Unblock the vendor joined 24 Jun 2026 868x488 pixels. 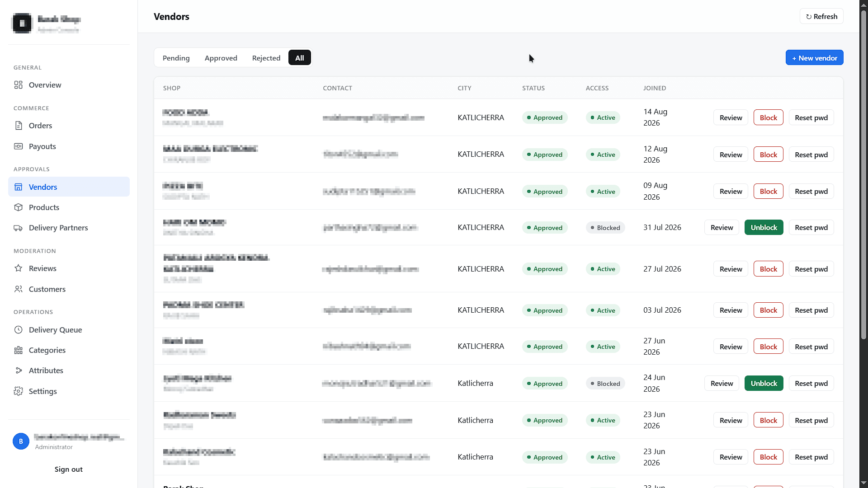click(x=764, y=383)
